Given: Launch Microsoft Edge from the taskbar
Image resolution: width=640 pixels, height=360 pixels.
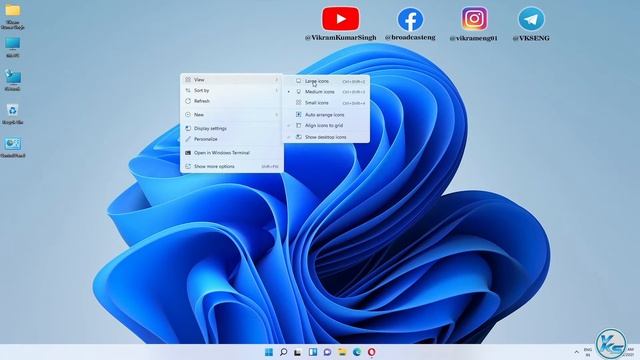Looking at the screenshot, I should pos(357,352).
